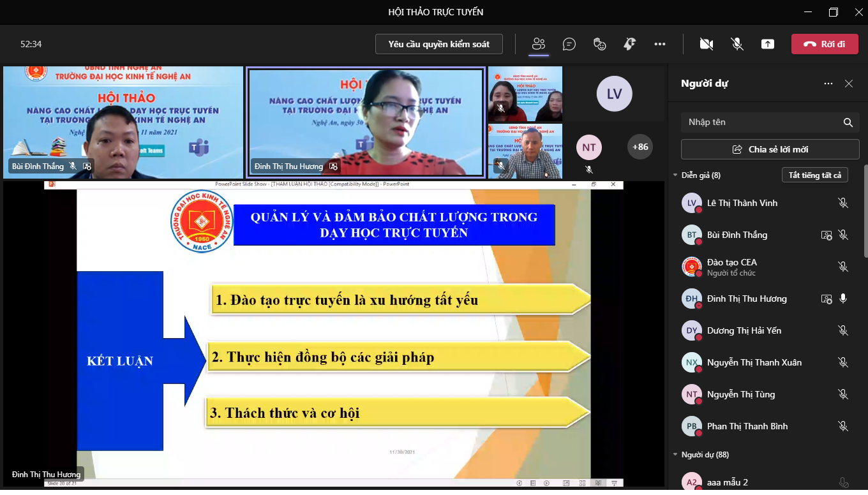Leave the meeting with Rời đi
868x495 pixels.
825,44
